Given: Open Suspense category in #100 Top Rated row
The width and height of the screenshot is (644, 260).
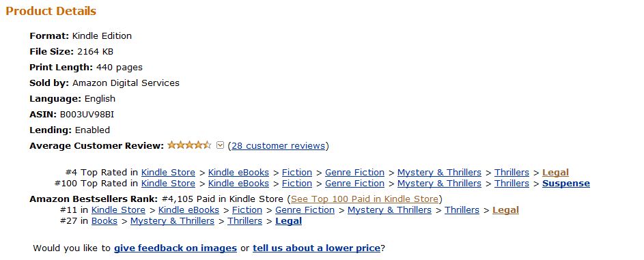Looking at the screenshot, I should 566,184.
